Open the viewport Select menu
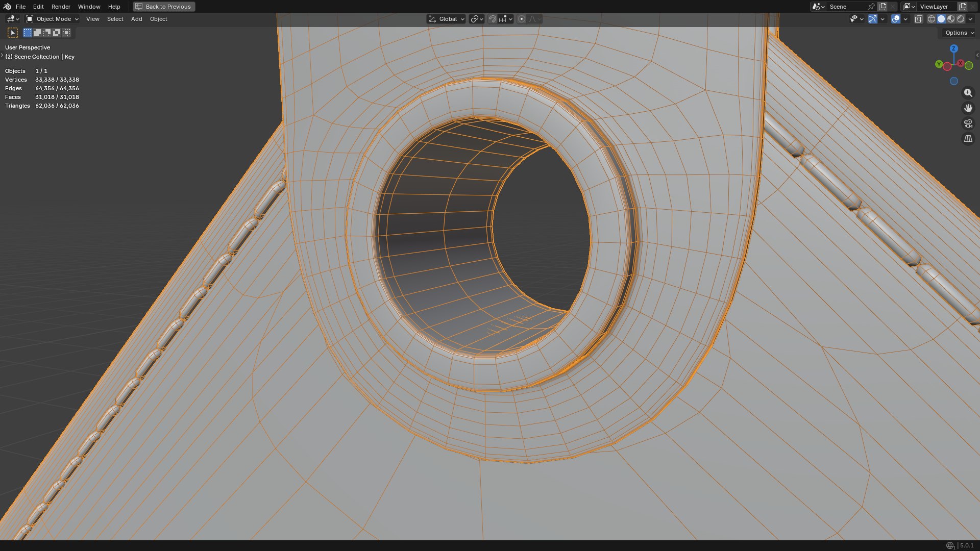This screenshot has width=980, height=551. point(115,19)
